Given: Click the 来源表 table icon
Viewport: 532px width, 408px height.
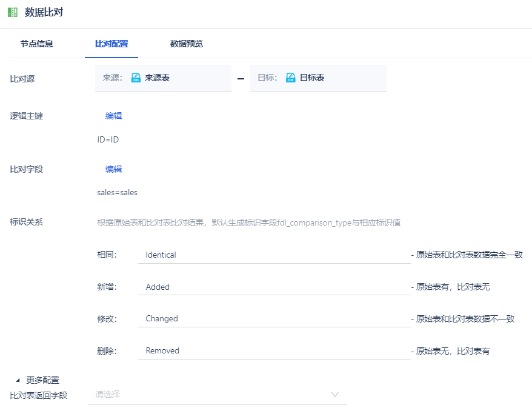Looking at the screenshot, I should click(136, 78).
